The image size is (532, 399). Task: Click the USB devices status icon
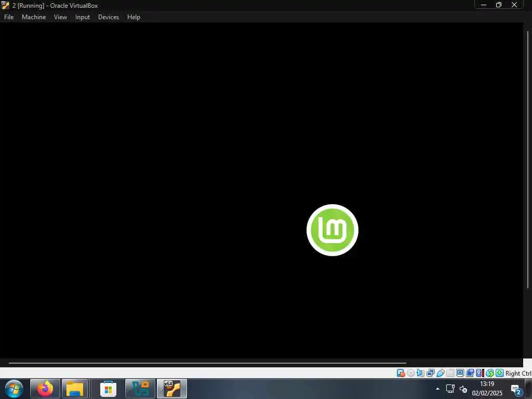[x=441, y=373]
